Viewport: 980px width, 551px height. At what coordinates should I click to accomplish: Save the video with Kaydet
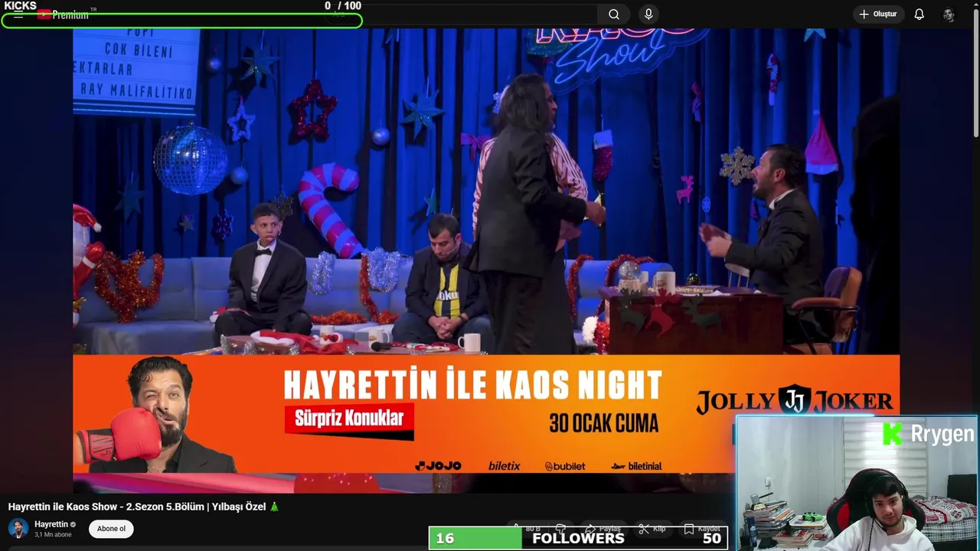[702, 529]
